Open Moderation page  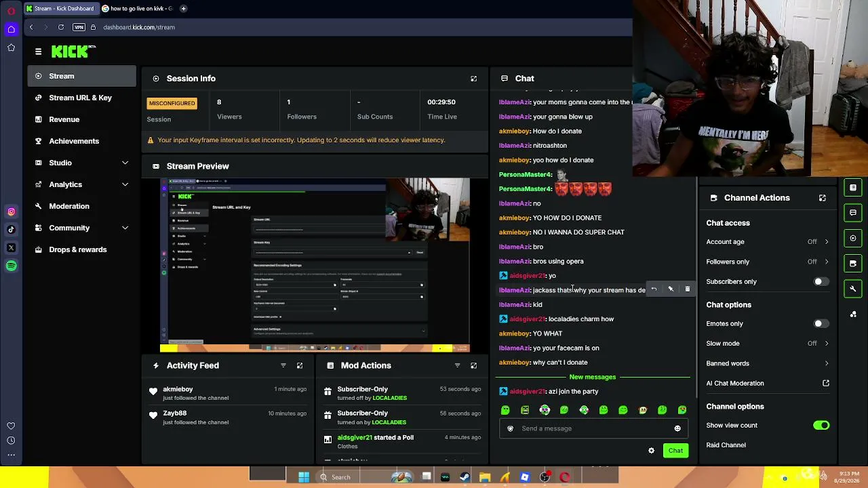click(x=82, y=206)
